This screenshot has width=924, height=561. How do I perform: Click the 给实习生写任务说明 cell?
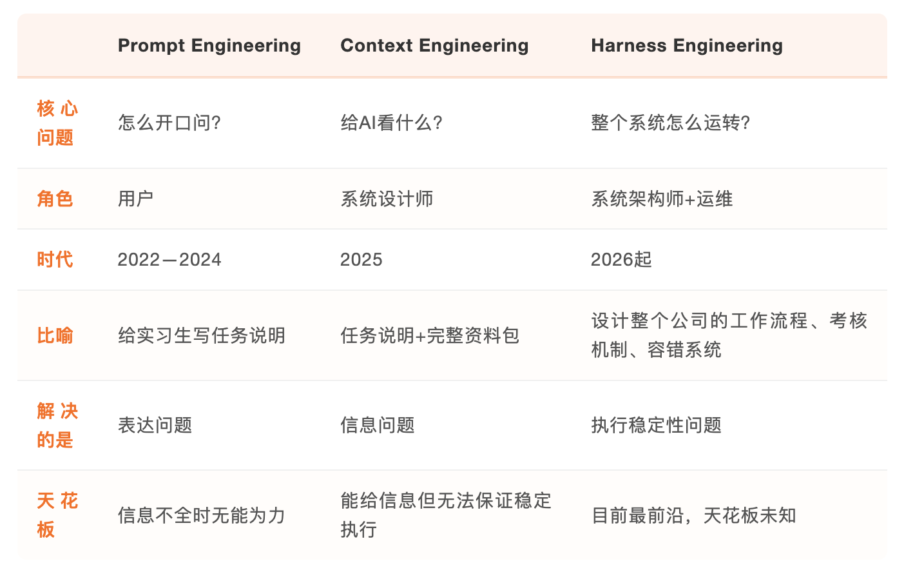[x=201, y=335]
